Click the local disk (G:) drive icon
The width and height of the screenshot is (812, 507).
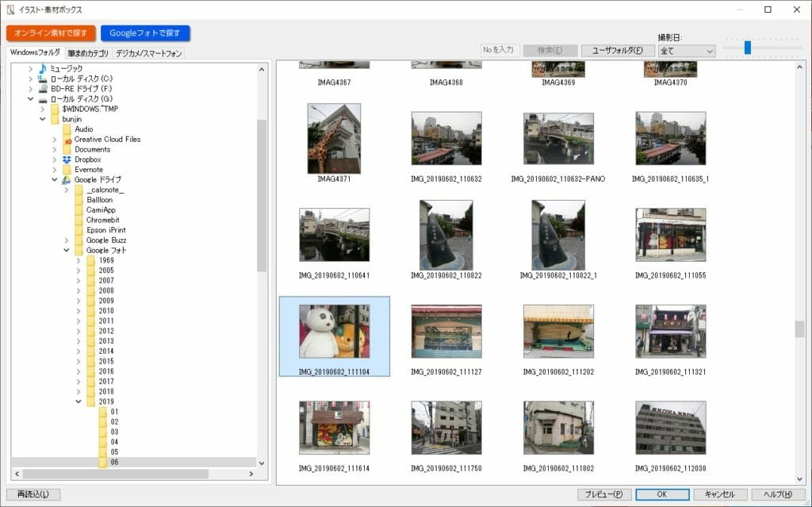[x=43, y=99]
